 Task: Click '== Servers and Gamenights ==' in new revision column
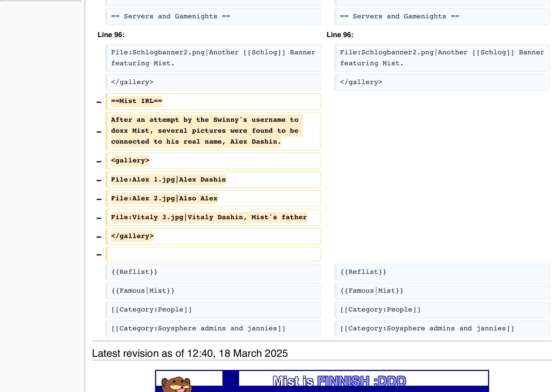(442, 17)
